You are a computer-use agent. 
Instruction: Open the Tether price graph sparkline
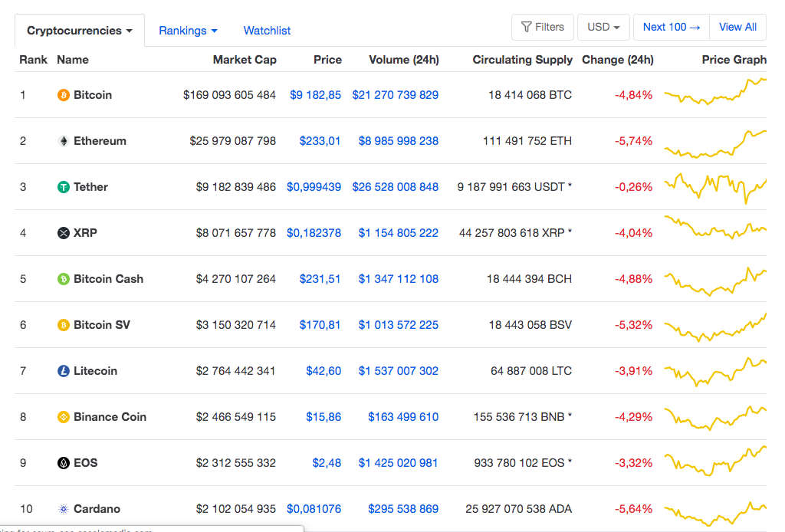point(715,188)
